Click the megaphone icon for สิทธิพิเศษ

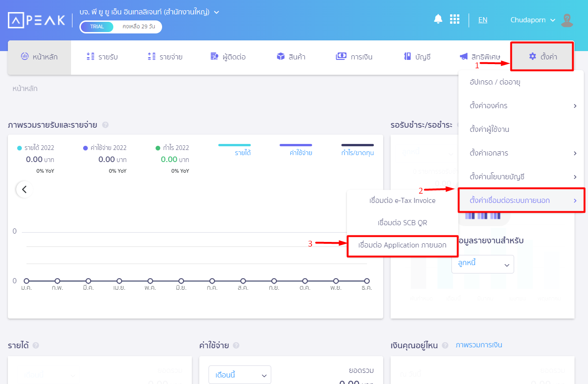464,57
